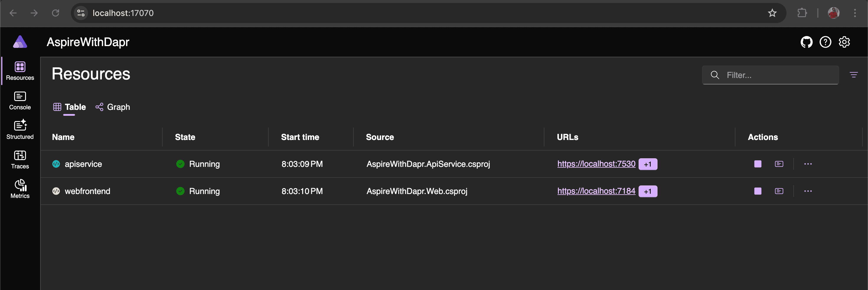Click the URLs column header

coord(567,137)
